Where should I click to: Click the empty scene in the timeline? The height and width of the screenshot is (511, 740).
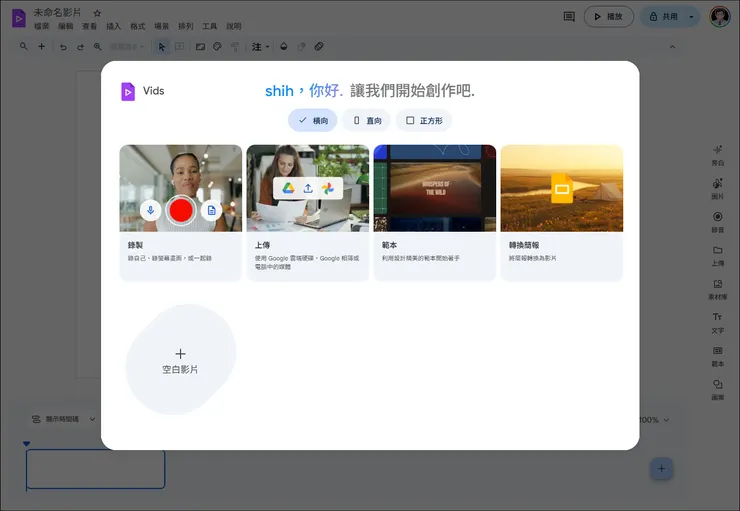[x=95, y=469]
